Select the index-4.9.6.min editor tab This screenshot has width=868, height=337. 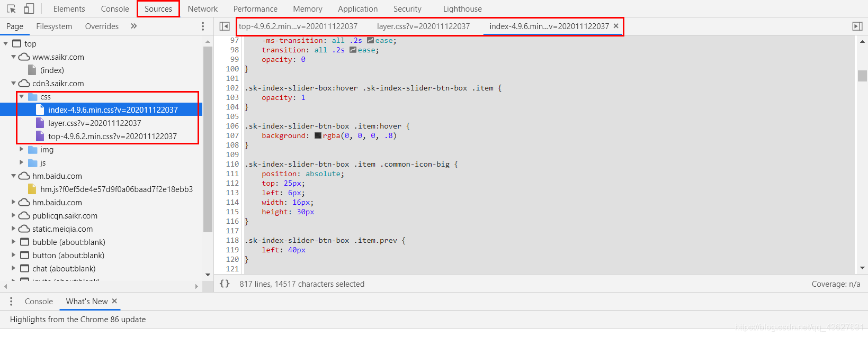pyautogui.click(x=549, y=26)
